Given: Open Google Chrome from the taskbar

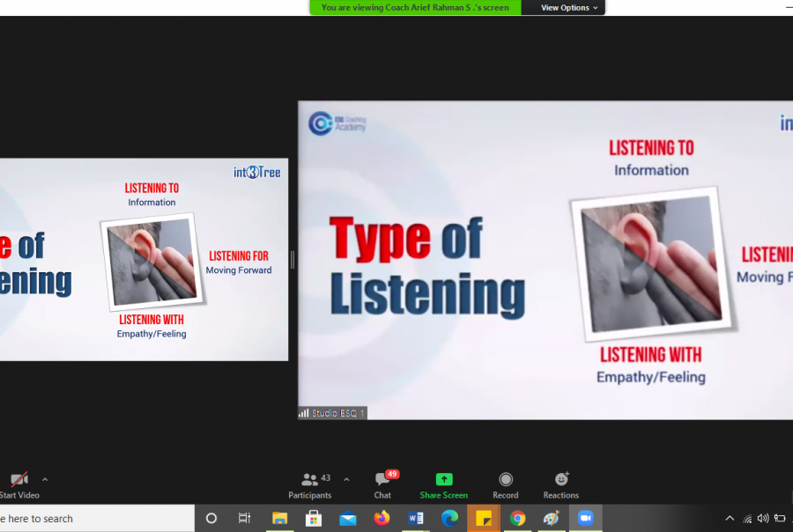Looking at the screenshot, I should pyautogui.click(x=518, y=519).
